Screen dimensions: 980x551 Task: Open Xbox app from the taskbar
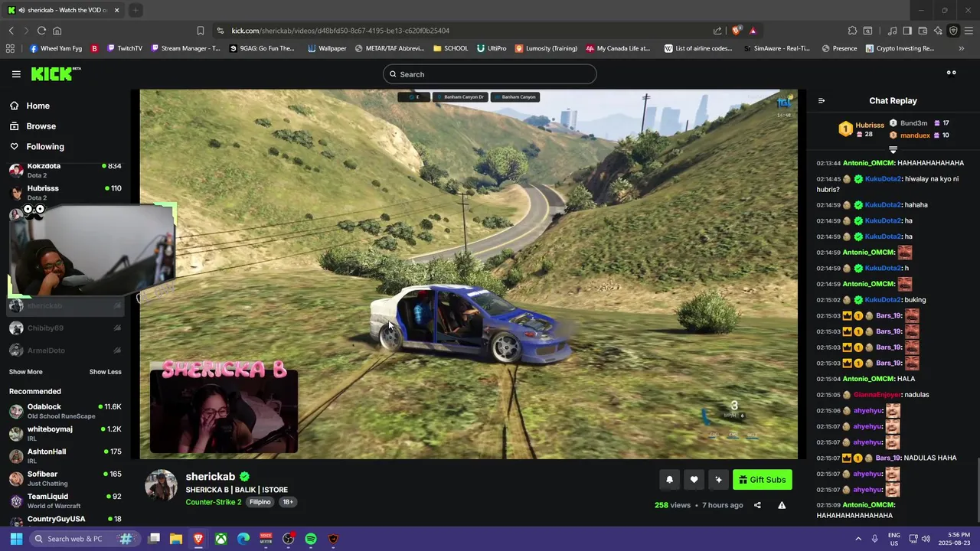220,539
